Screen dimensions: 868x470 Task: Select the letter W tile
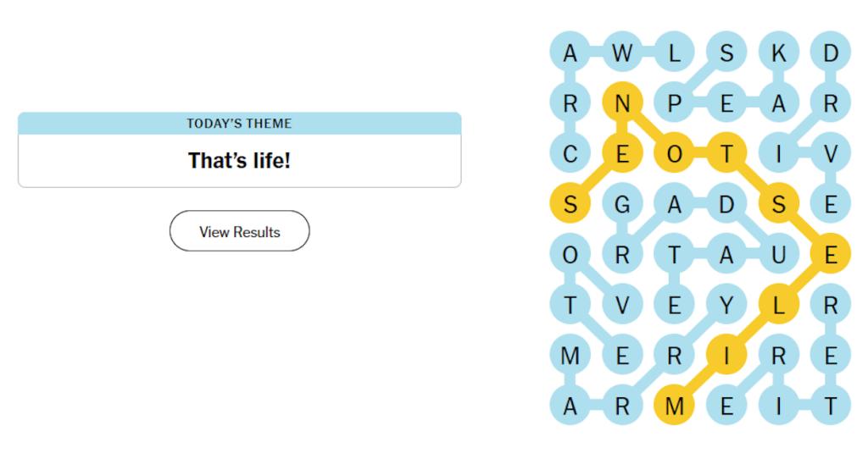click(x=622, y=53)
